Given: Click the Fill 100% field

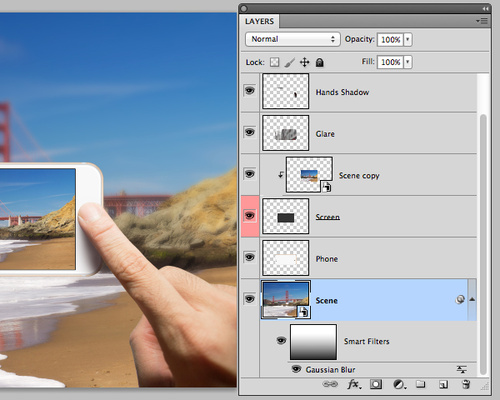Looking at the screenshot, I should [x=390, y=62].
